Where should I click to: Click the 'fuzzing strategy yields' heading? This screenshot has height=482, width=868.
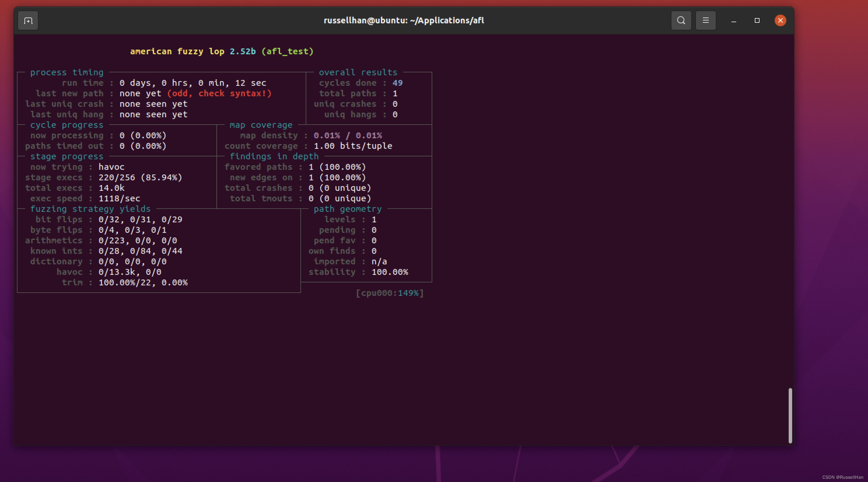coord(90,209)
